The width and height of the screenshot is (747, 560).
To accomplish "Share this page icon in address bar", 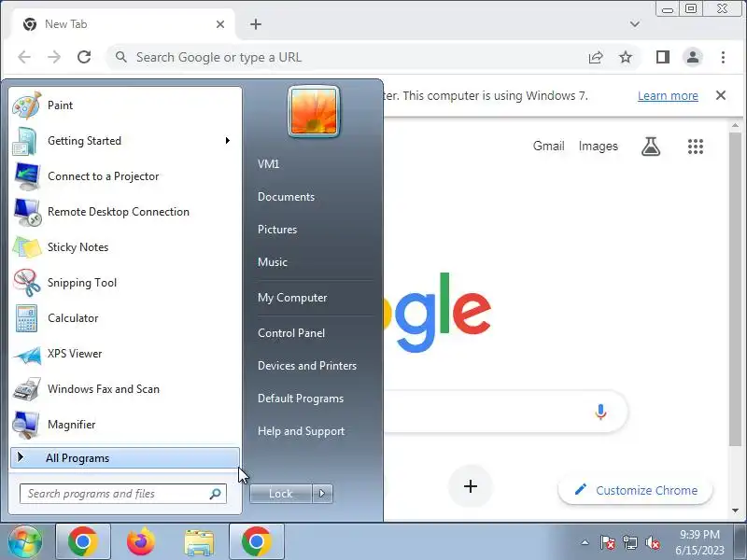I will click(596, 57).
